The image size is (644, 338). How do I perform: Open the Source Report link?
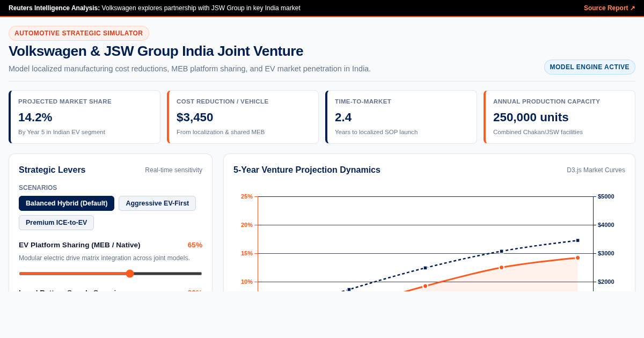pyautogui.click(x=609, y=8)
